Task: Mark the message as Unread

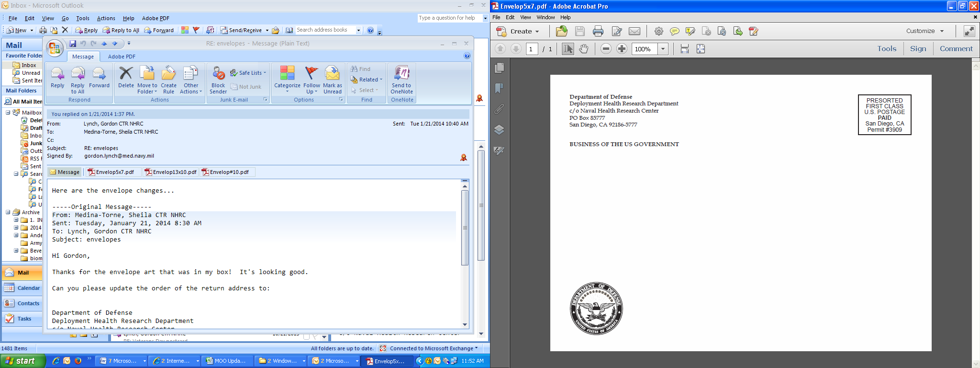Action: pyautogui.click(x=333, y=80)
